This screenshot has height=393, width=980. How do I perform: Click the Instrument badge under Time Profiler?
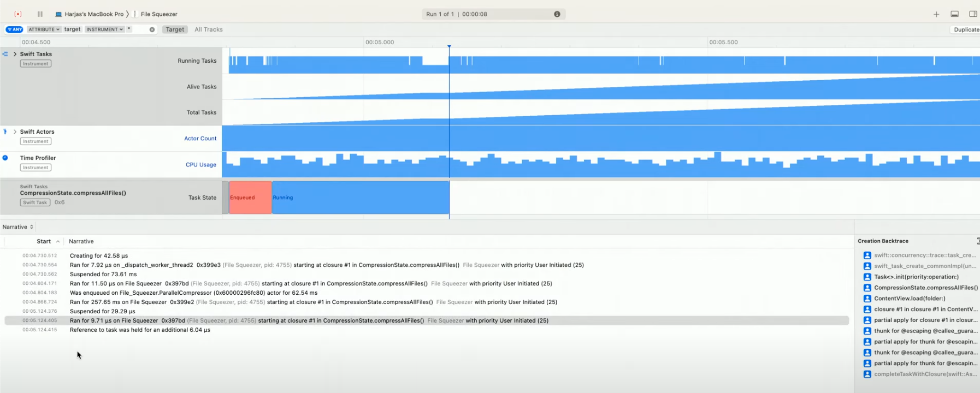coord(36,168)
